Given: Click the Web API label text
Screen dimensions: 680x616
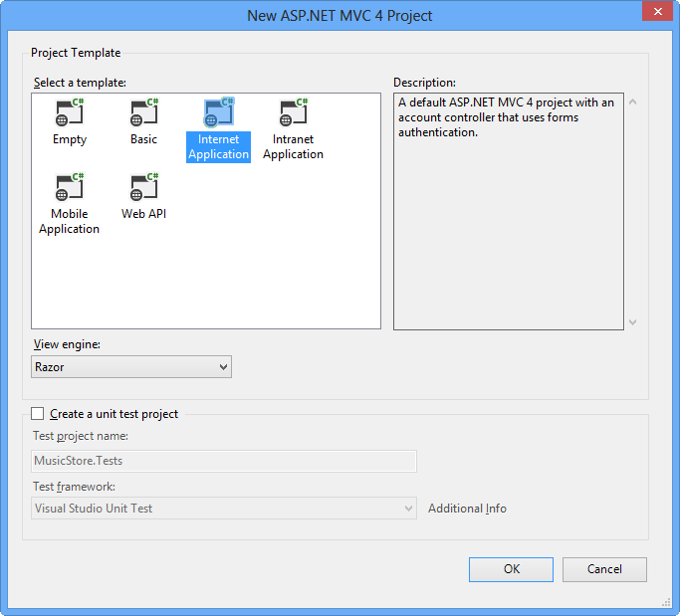Looking at the screenshot, I should [144, 214].
